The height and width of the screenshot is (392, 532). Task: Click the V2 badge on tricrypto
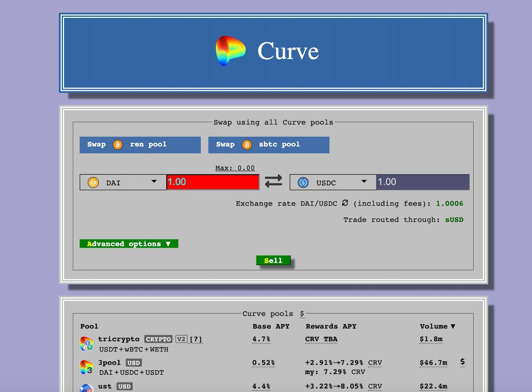(181, 339)
